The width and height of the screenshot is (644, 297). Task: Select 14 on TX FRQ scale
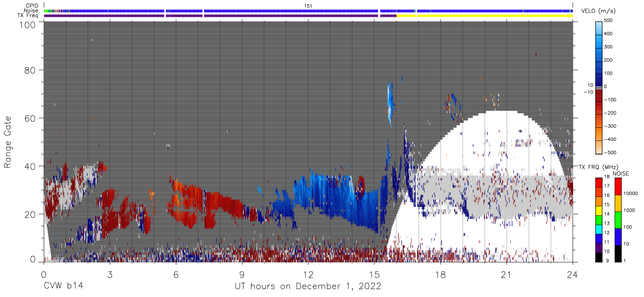click(607, 215)
